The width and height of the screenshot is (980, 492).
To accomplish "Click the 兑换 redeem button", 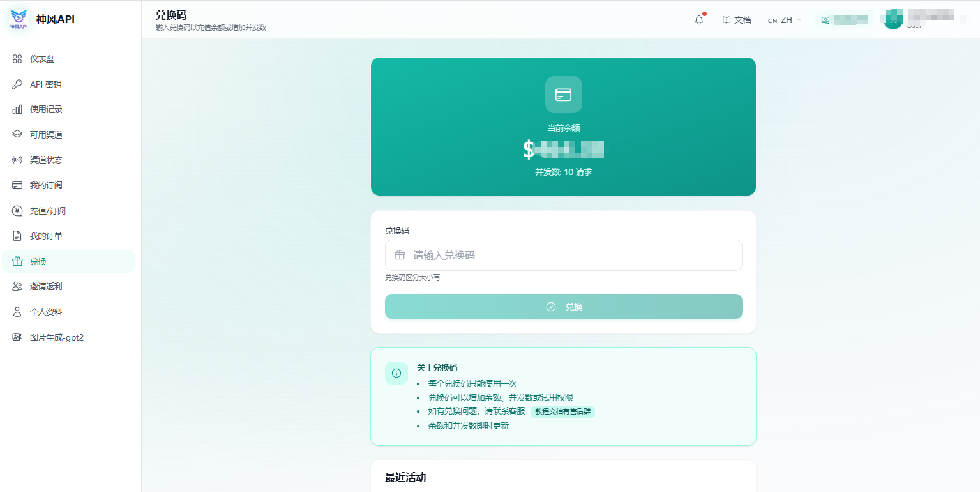I will (x=563, y=307).
